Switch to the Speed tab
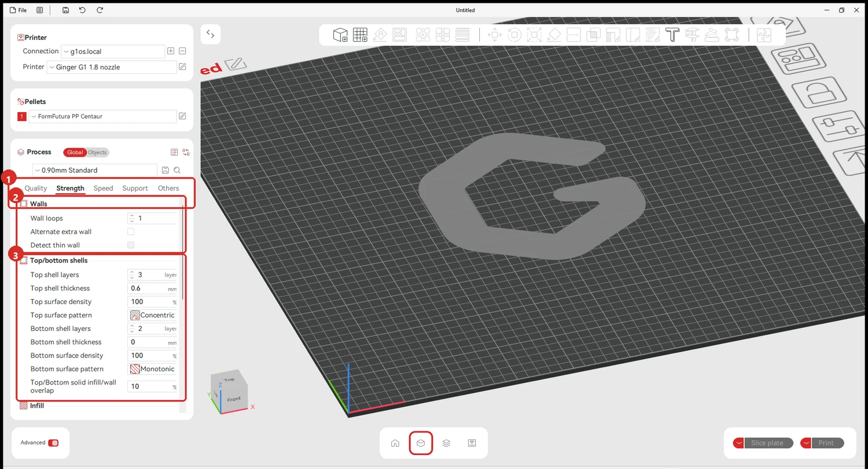This screenshot has width=868, height=469. point(104,188)
